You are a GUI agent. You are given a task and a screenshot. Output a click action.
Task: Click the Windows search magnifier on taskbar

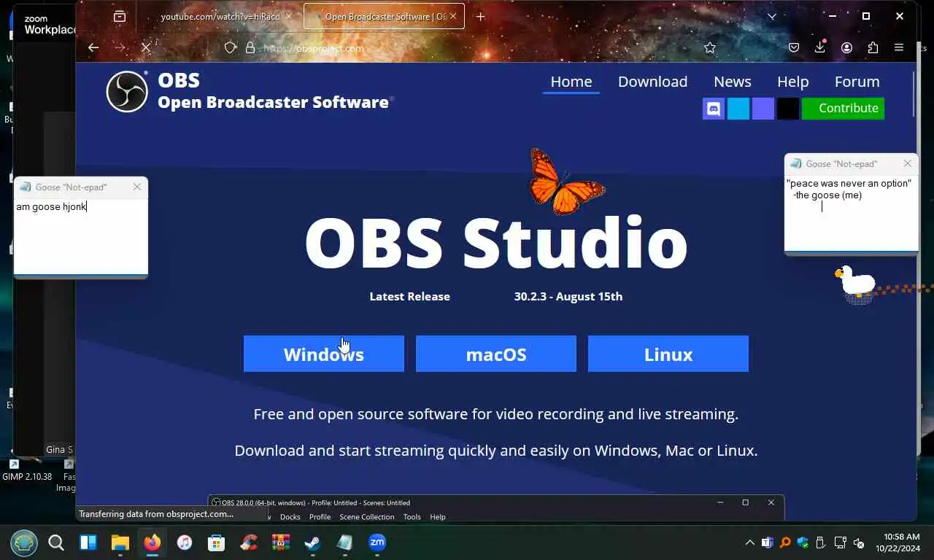[x=56, y=542]
